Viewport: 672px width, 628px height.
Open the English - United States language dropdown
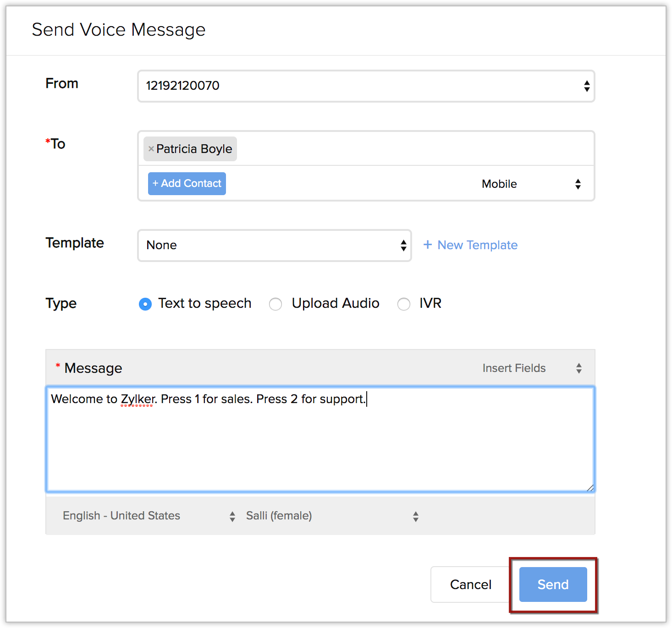click(149, 516)
